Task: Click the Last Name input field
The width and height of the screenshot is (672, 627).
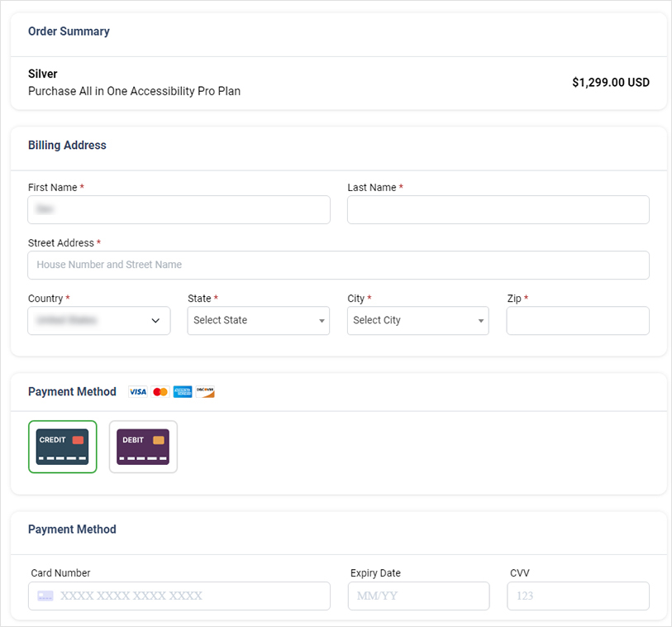Action: click(x=498, y=210)
